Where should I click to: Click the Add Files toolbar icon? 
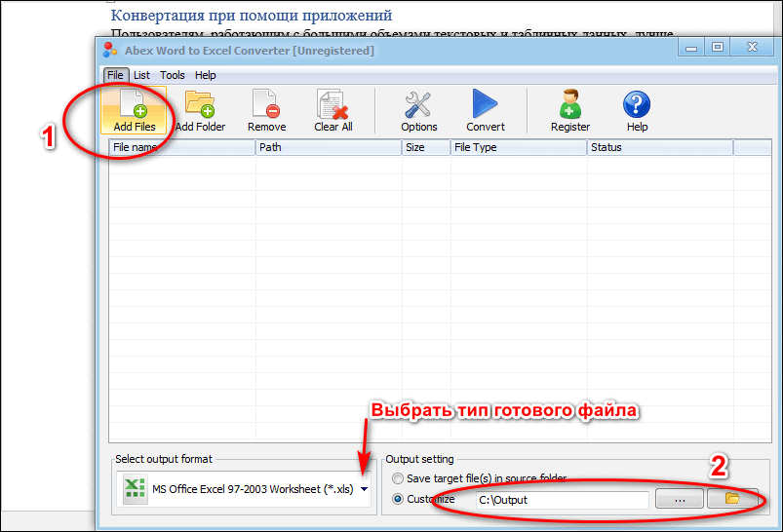tap(134, 110)
